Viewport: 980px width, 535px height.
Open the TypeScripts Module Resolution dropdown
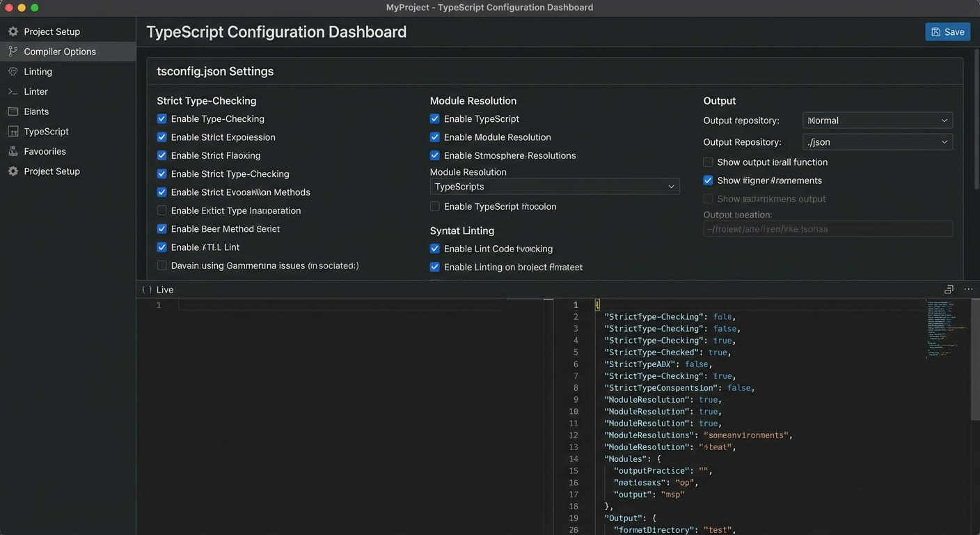point(555,187)
